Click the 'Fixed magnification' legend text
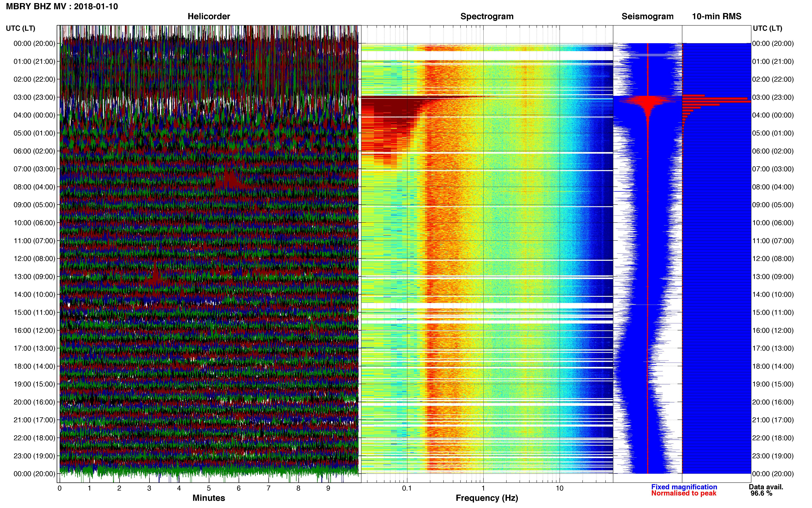 tap(684, 487)
